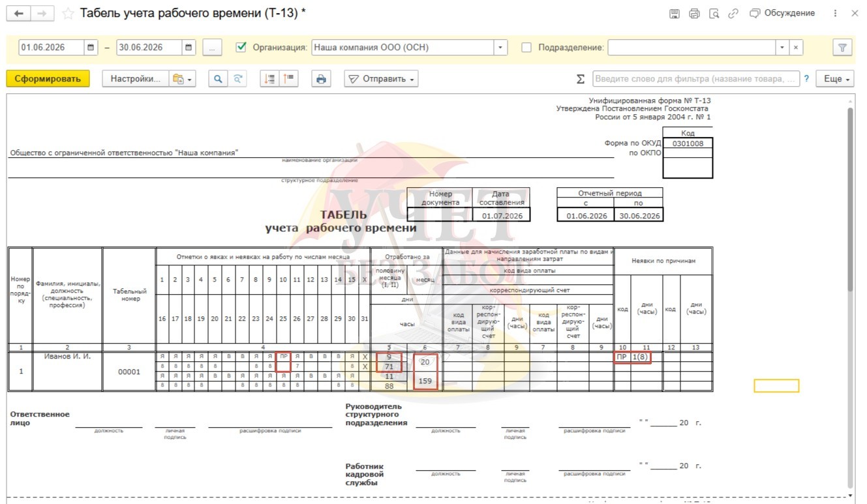Click the printer icon in the title bar

[x=694, y=14]
